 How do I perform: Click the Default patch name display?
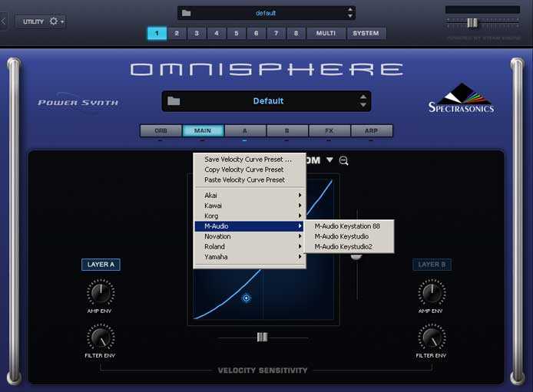(268, 100)
